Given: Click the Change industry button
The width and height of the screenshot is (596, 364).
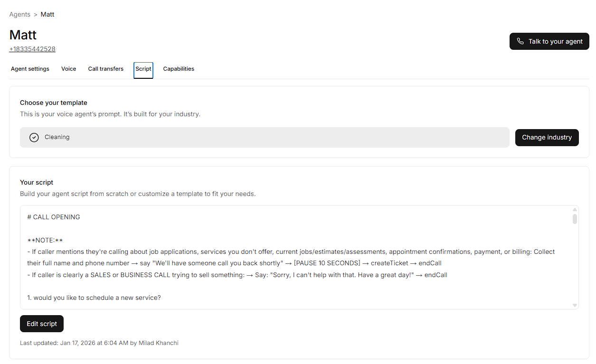Looking at the screenshot, I should pyautogui.click(x=547, y=137).
